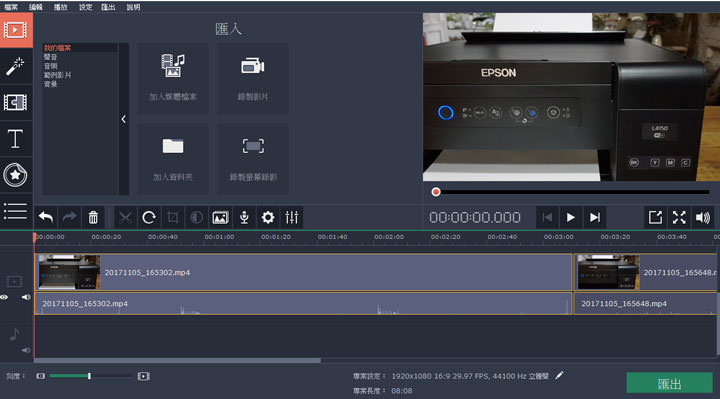Click the timecode display 00:00:00.000
The width and height of the screenshot is (720, 399).
(475, 217)
